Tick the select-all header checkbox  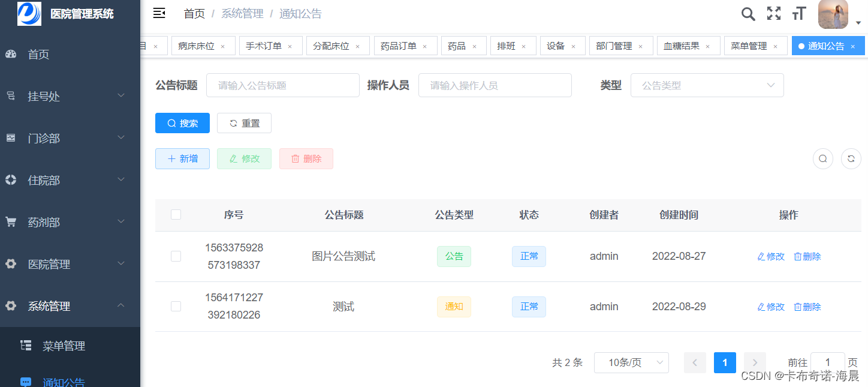pyautogui.click(x=176, y=215)
